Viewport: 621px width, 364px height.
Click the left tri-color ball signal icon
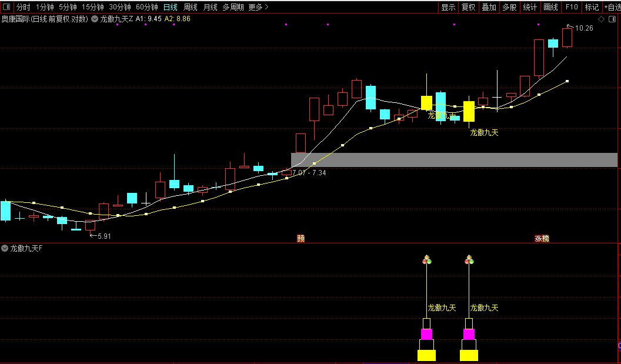click(x=426, y=260)
